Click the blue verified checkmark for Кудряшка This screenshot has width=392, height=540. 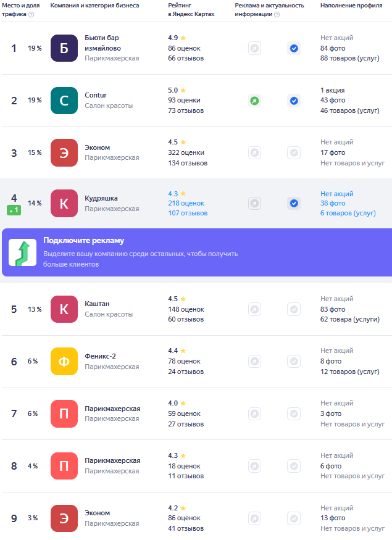point(294,203)
